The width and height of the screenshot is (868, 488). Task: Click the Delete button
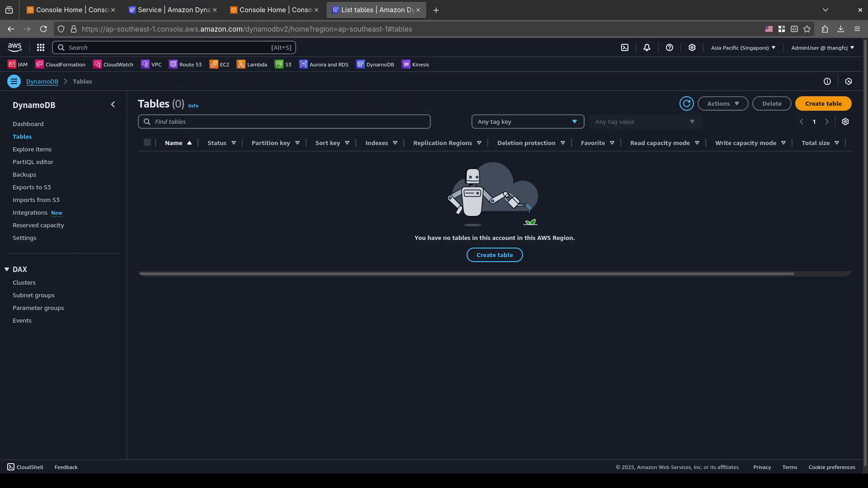point(772,103)
